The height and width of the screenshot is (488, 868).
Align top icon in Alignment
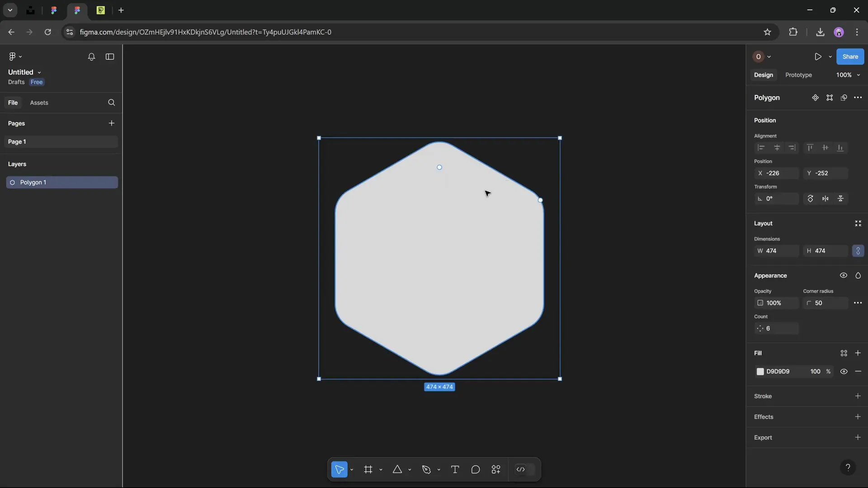click(x=810, y=148)
